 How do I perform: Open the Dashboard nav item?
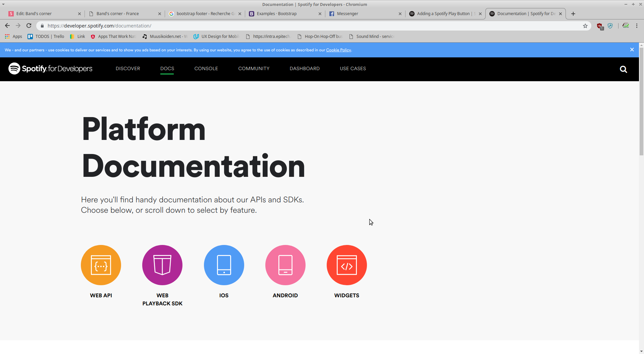coord(305,68)
